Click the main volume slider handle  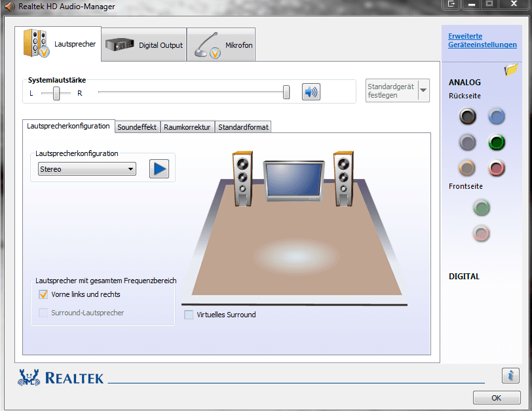tap(286, 92)
